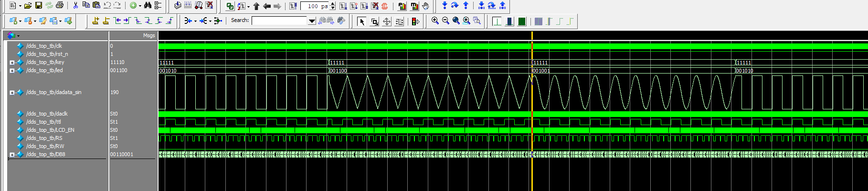The width and height of the screenshot is (868, 191).
Task: Open the save wave format dropdown arrow
Action: pos(60,21)
